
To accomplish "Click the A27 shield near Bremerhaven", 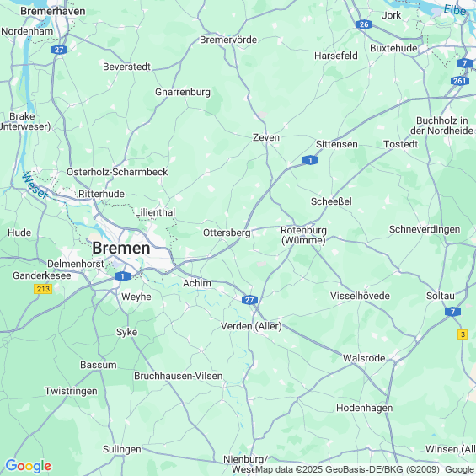I will 59,50.
